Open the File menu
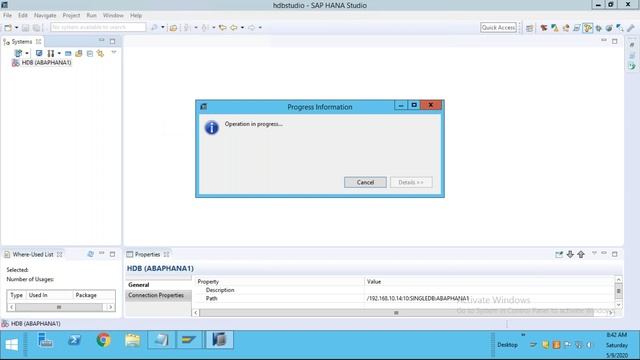The height and width of the screenshot is (360, 640). [7, 16]
